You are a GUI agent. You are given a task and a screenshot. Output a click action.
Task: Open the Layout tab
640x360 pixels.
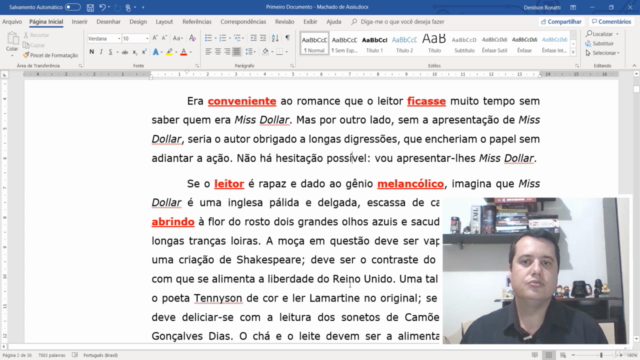pos(164,22)
